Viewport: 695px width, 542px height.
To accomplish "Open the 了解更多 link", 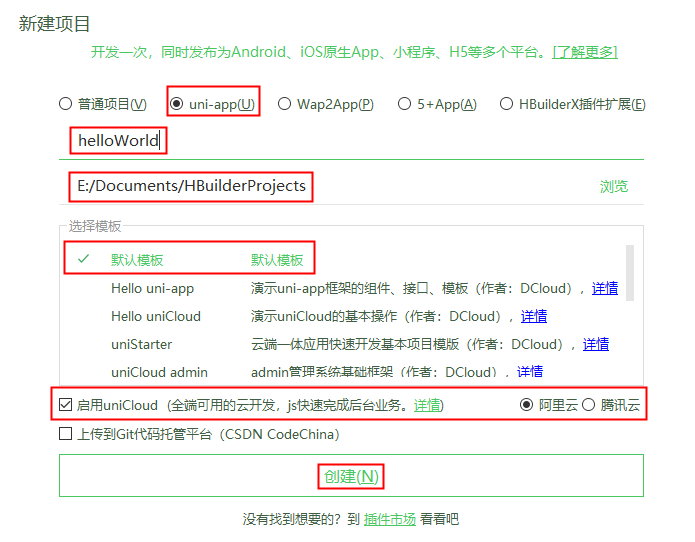I will coord(586,52).
